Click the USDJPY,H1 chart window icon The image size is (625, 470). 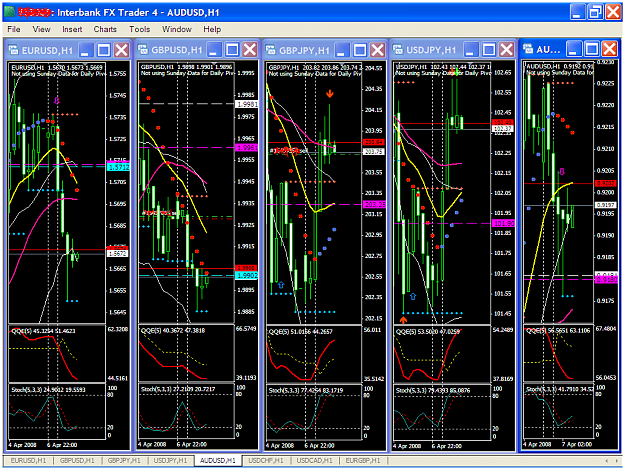[398, 49]
